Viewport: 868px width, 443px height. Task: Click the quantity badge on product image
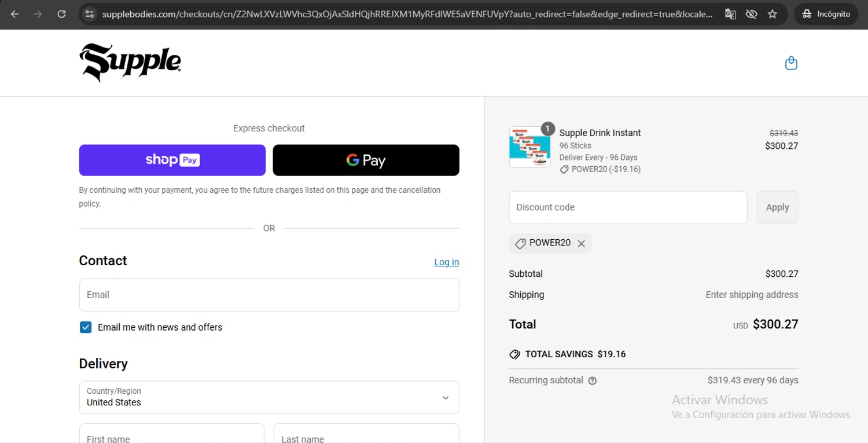pos(547,129)
